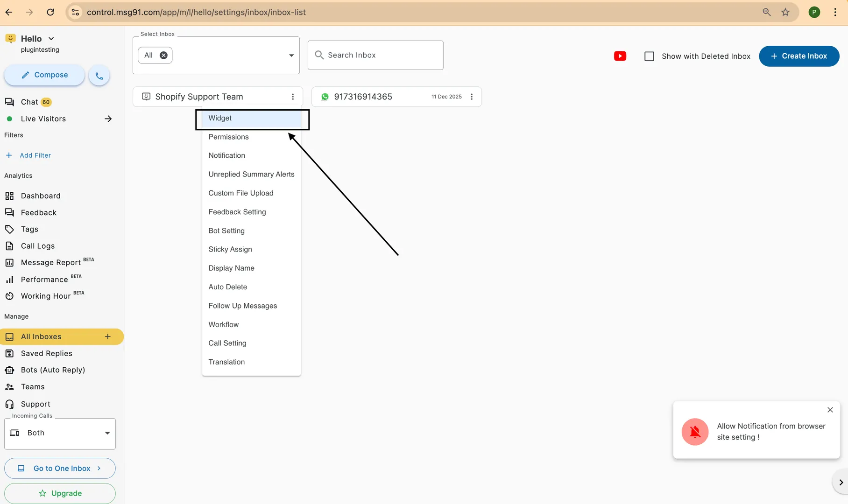Image resolution: width=848 pixels, height=504 pixels.
Task: Click the browser address bar URL
Action: coord(196,12)
